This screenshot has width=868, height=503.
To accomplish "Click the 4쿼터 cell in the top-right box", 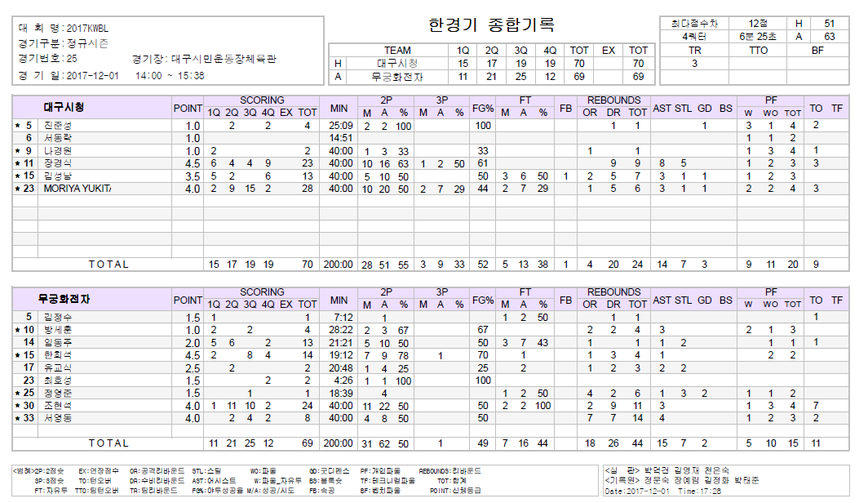I will (694, 37).
